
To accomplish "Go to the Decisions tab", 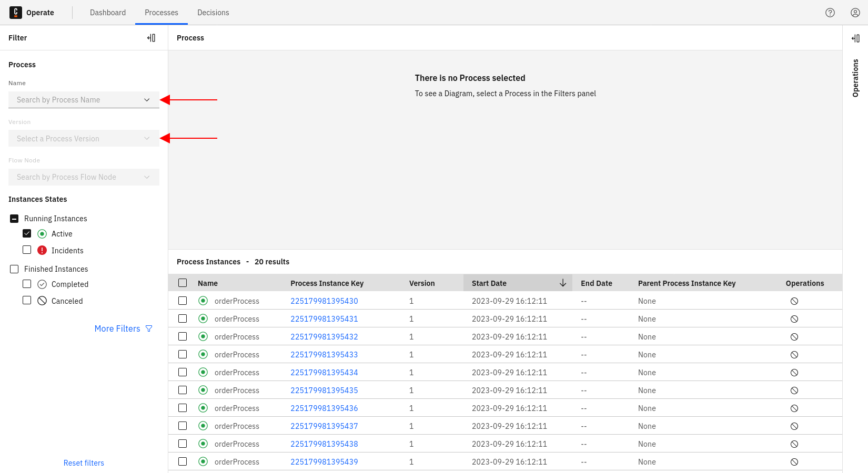I will tap(213, 13).
